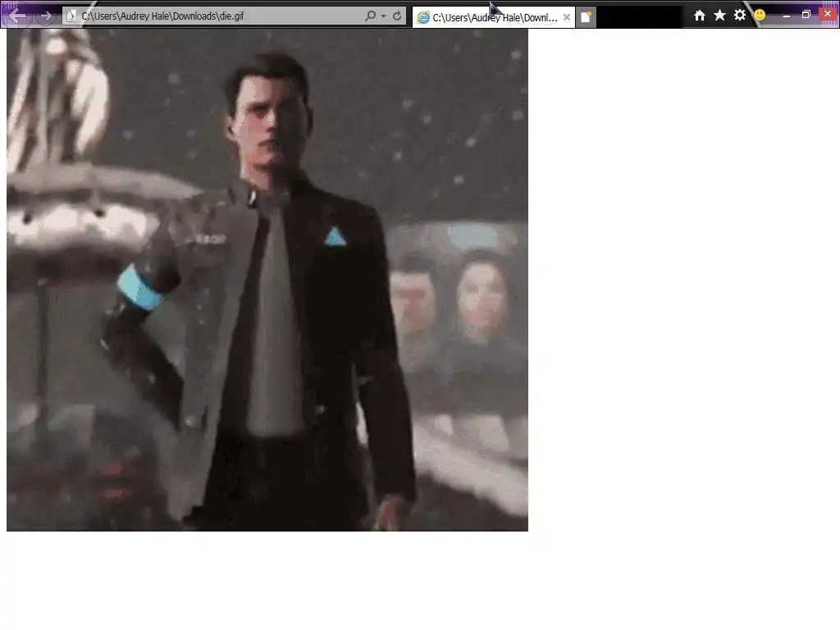Open the address bar autocomplete dropdown arrow
The height and width of the screenshot is (630, 840).
pyautogui.click(x=384, y=16)
